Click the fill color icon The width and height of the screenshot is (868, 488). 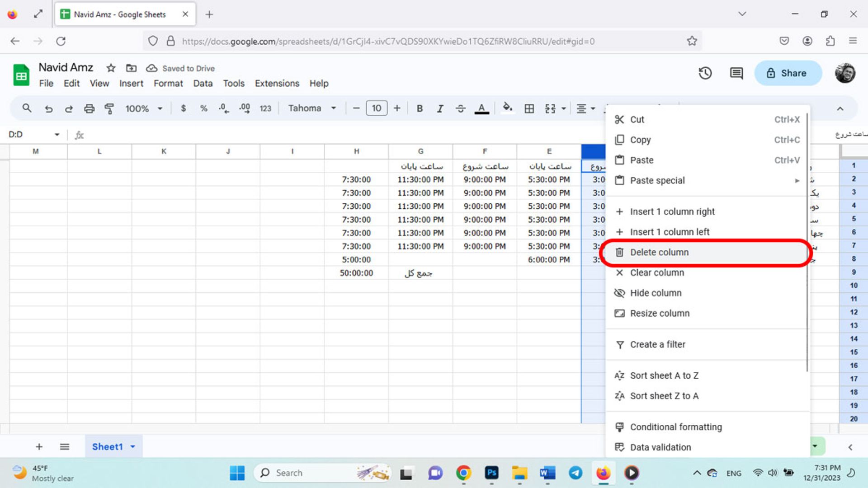click(x=507, y=108)
